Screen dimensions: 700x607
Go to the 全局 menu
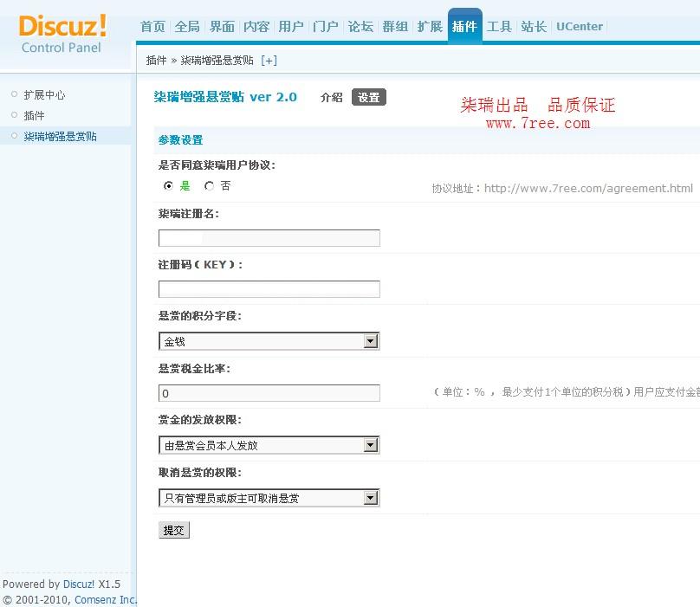[x=187, y=26]
